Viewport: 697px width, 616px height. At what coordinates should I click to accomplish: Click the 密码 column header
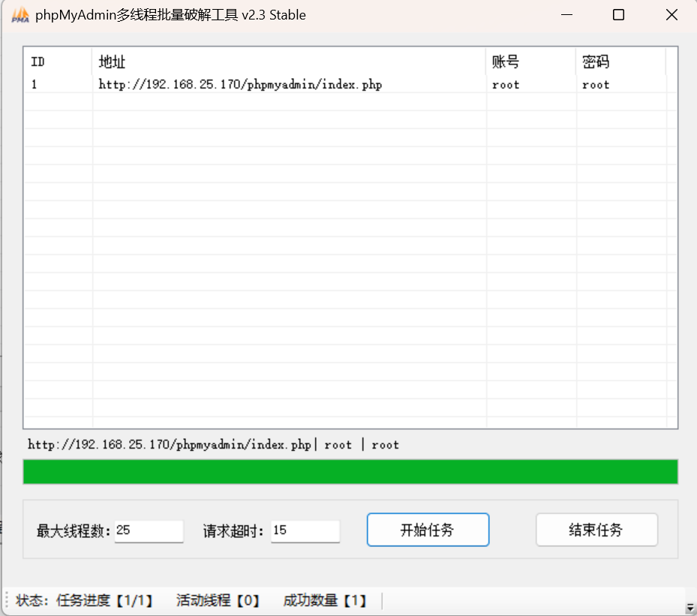pos(620,62)
